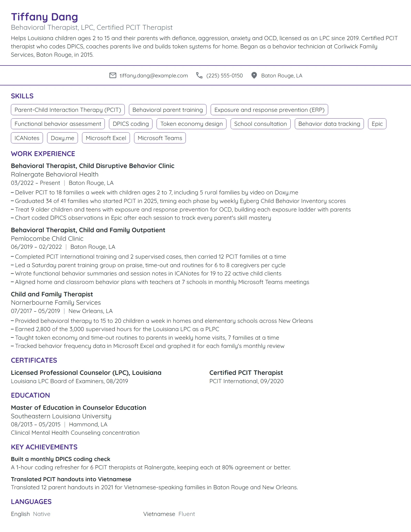411x532 pixels.
Task: Click the location pin icon
Action: pos(254,75)
